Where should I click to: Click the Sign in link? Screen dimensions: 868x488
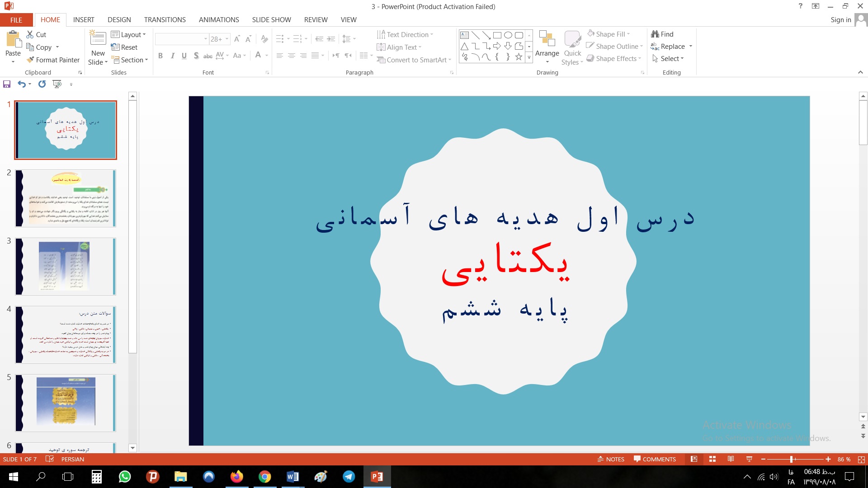840,20
